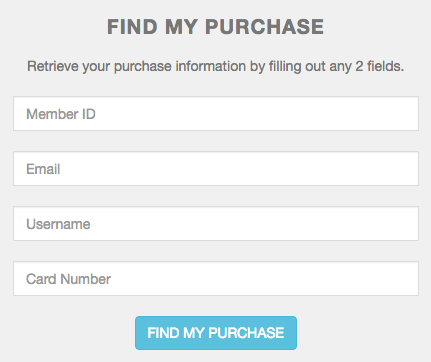Select the field for entering your email

pyautogui.click(x=216, y=169)
